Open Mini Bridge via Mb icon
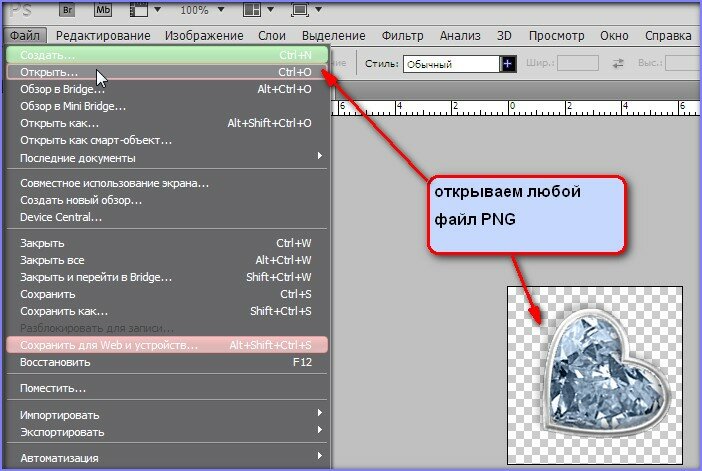Image resolution: width=702 pixels, height=471 pixels. [103, 9]
